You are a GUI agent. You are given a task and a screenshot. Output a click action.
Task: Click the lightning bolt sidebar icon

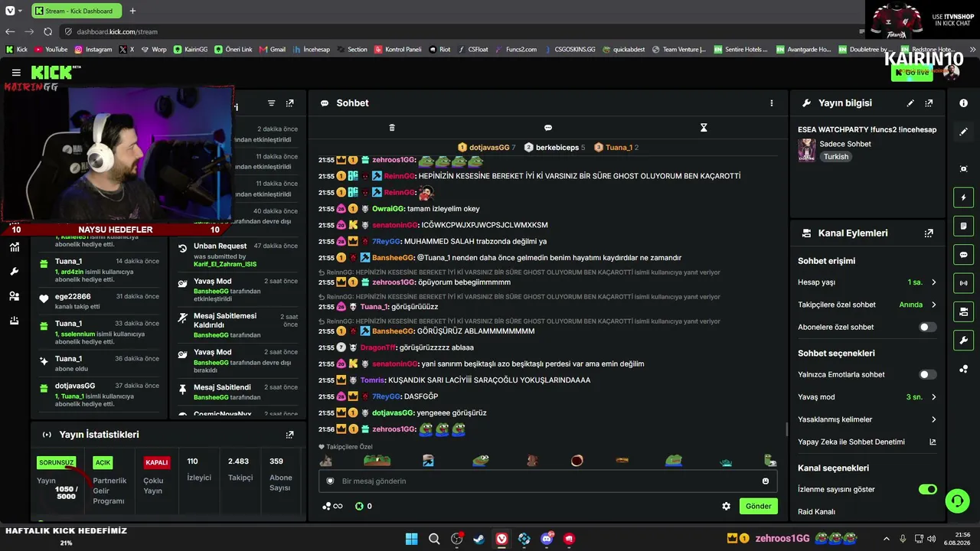(x=963, y=197)
